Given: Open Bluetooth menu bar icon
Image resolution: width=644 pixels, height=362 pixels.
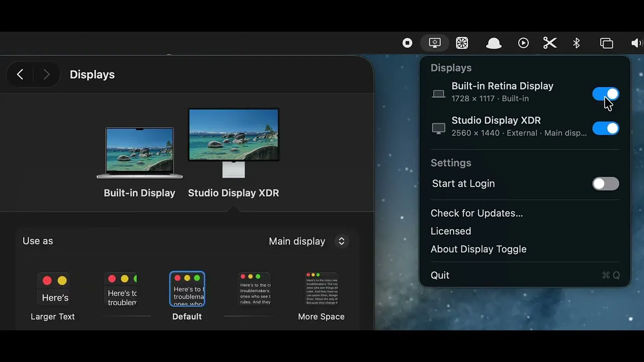Looking at the screenshot, I should coord(577,43).
